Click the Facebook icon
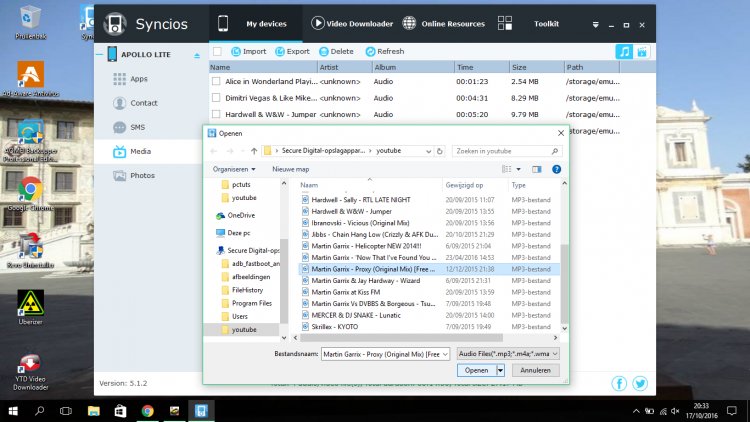Viewport: 750px width, 422px height. point(620,384)
